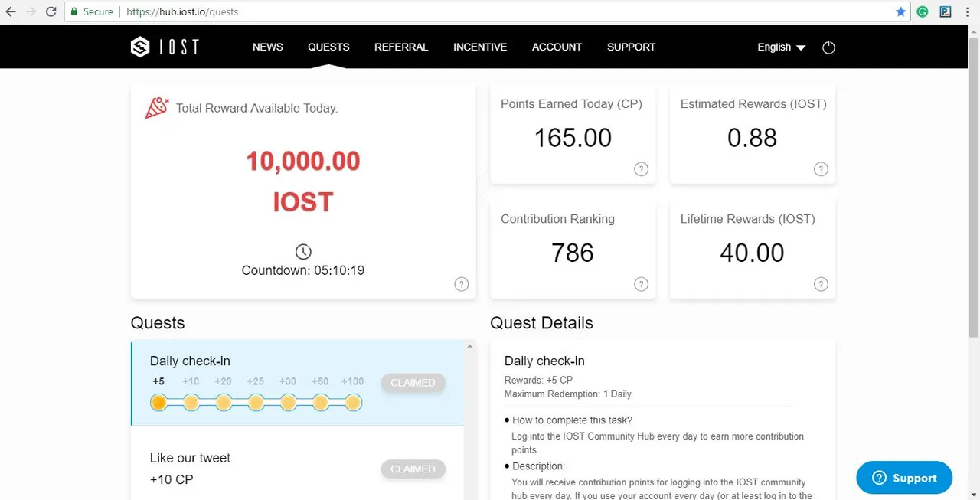Open the English language dropdown
This screenshot has width=980, height=500.
click(x=781, y=47)
